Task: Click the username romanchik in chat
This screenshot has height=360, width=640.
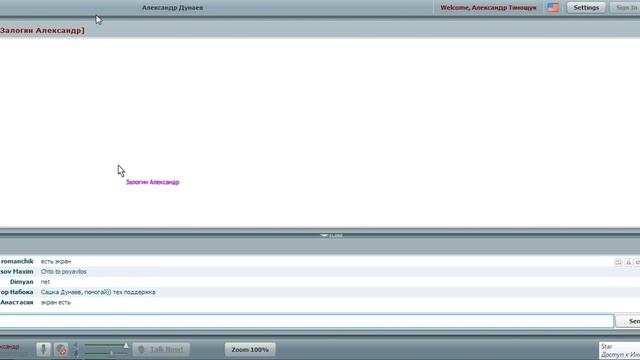Action: [17, 261]
